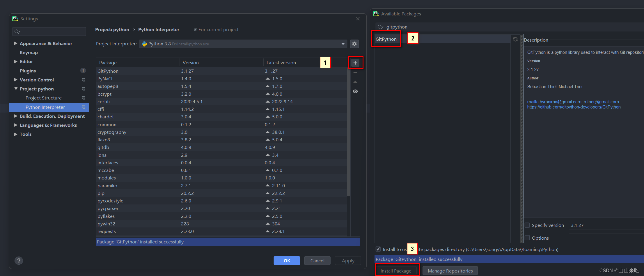Expand Languages & Frameworks section

16,125
